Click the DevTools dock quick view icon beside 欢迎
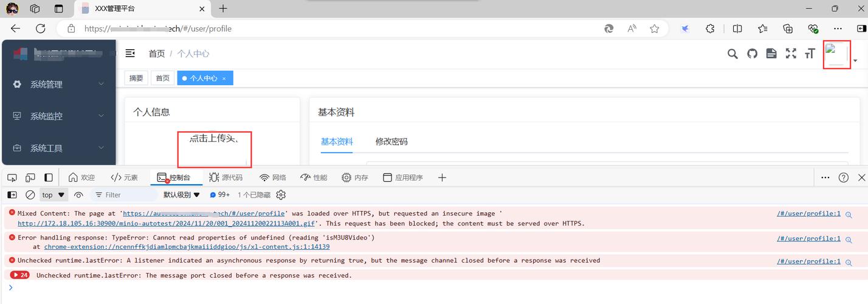This screenshot has height=304, width=868. (49, 178)
